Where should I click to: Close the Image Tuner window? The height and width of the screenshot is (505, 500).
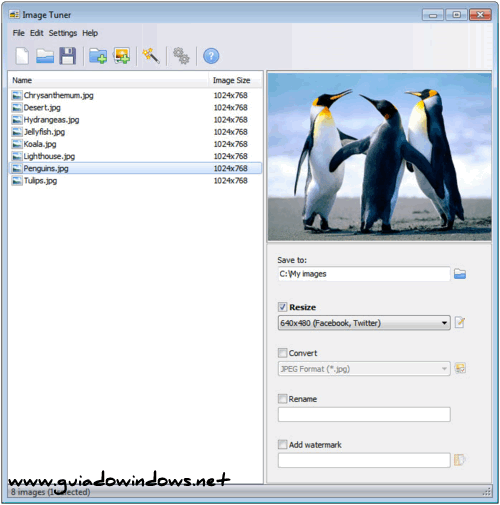click(480, 15)
